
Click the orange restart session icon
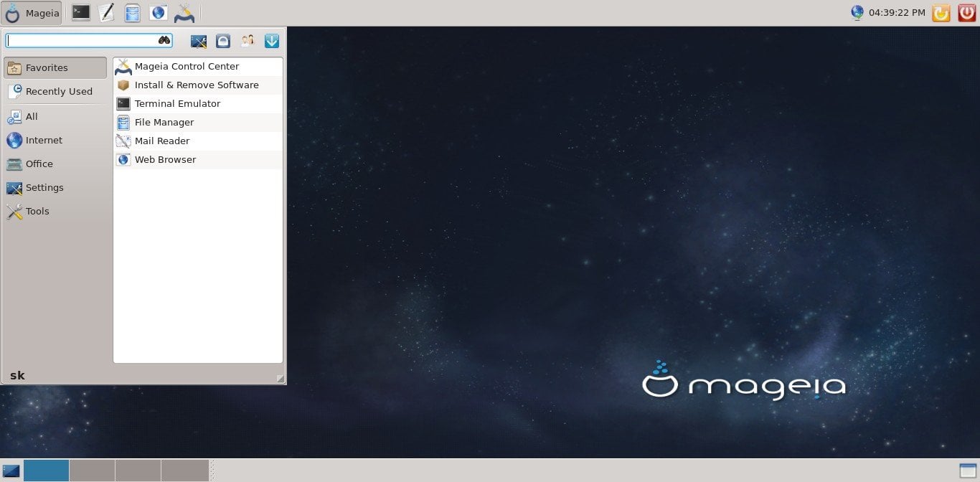pyautogui.click(x=941, y=13)
